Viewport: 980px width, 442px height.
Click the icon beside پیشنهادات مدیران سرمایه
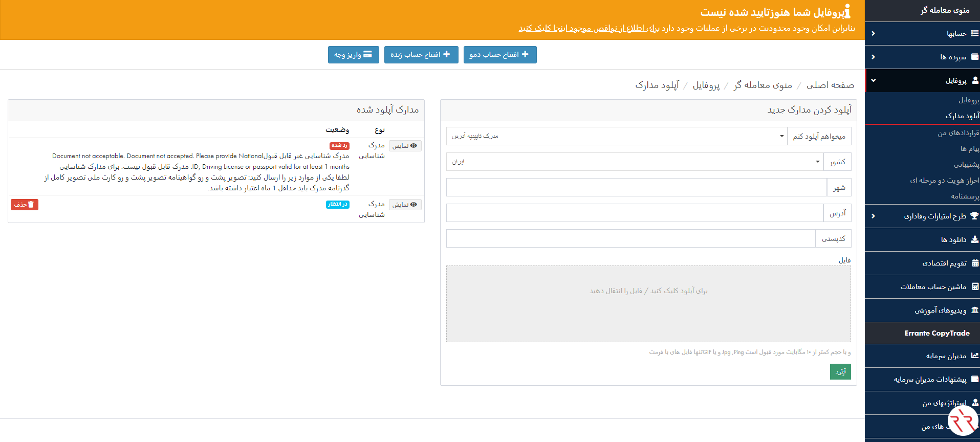pos(974,379)
